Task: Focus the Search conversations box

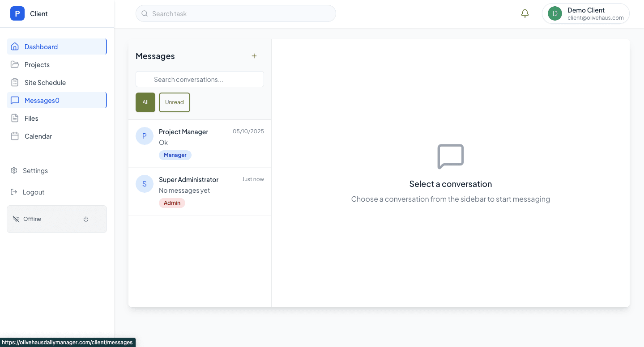Action: [199, 79]
